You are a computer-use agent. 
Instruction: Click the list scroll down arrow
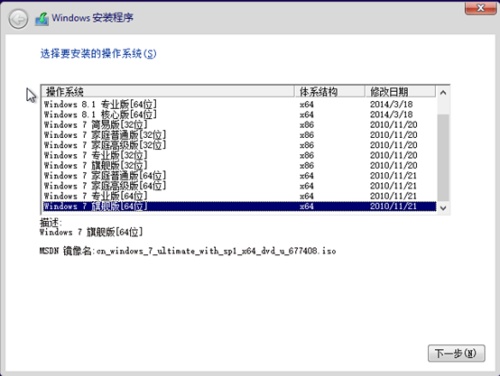coord(443,208)
